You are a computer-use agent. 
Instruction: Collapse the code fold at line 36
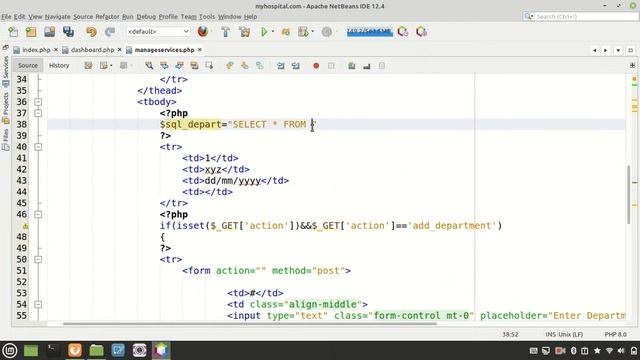pos(38,102)
